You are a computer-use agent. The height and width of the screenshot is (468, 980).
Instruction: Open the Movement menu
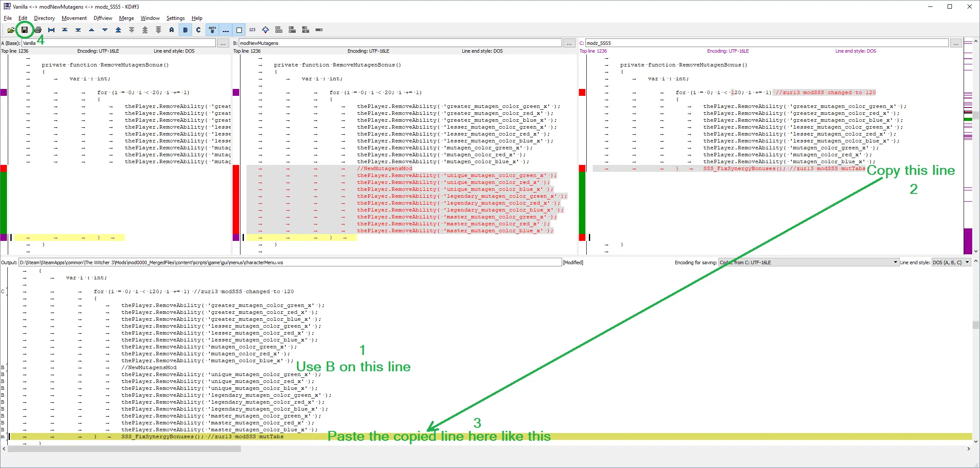(x=74, y=18)
